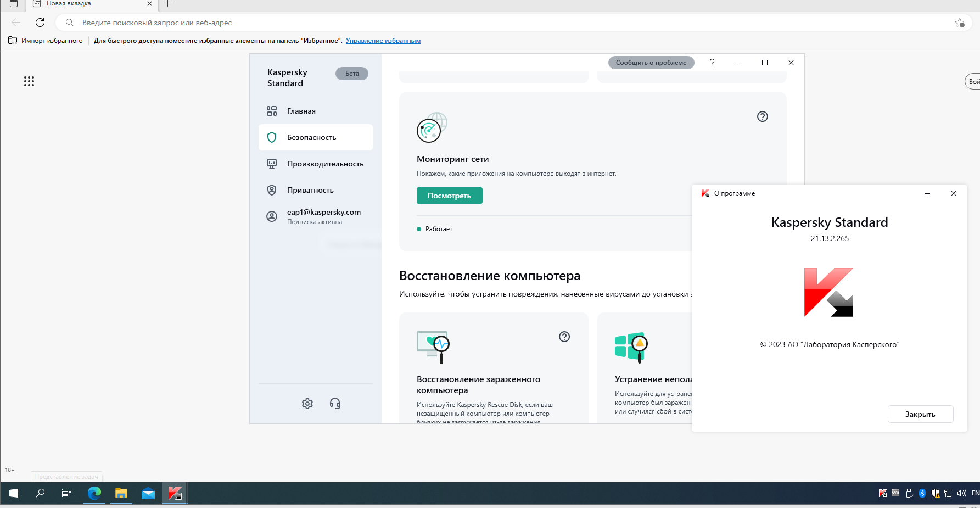
Task: Select Приватность menu item
Action: pyautogui.click(x=316, y=190)
